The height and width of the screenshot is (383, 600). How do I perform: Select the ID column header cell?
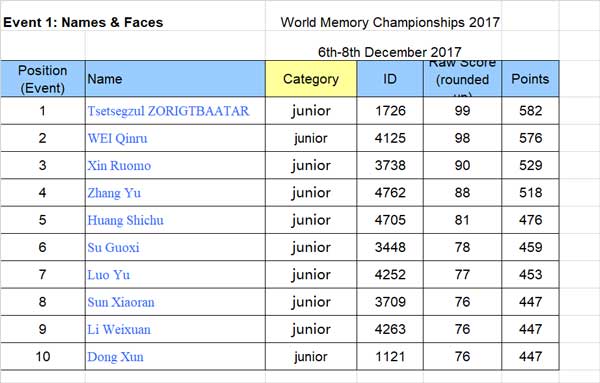390,79
